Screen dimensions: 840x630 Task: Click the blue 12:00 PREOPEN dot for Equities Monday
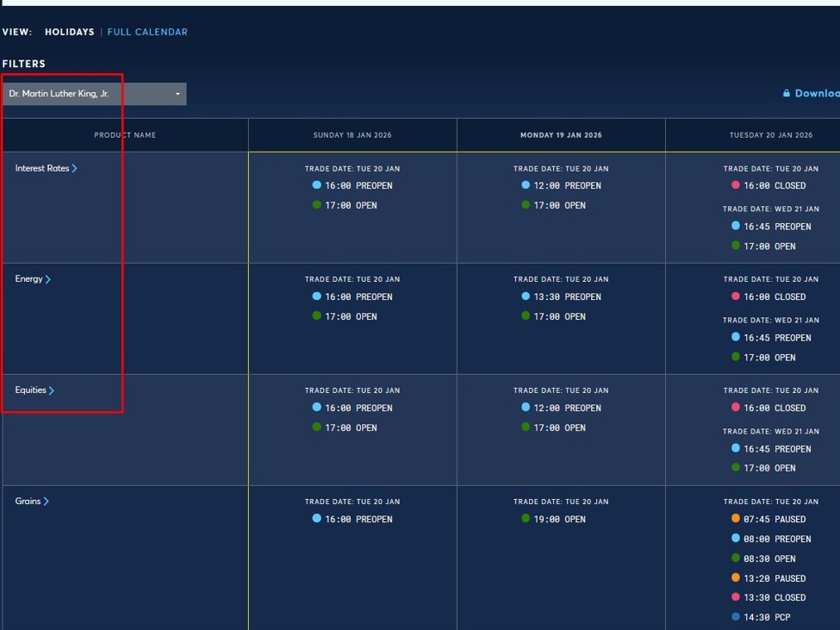tap(525, 408)
